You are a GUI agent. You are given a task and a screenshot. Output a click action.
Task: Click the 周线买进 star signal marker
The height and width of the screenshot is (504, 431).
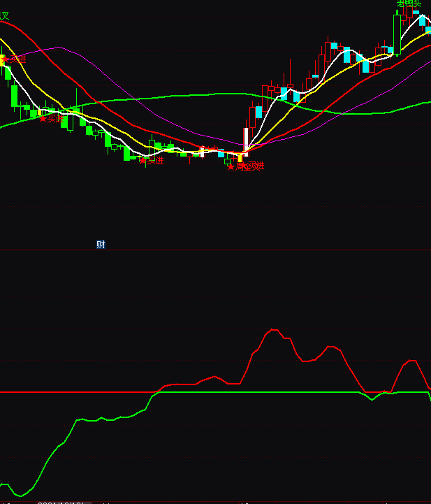[245, 166]
